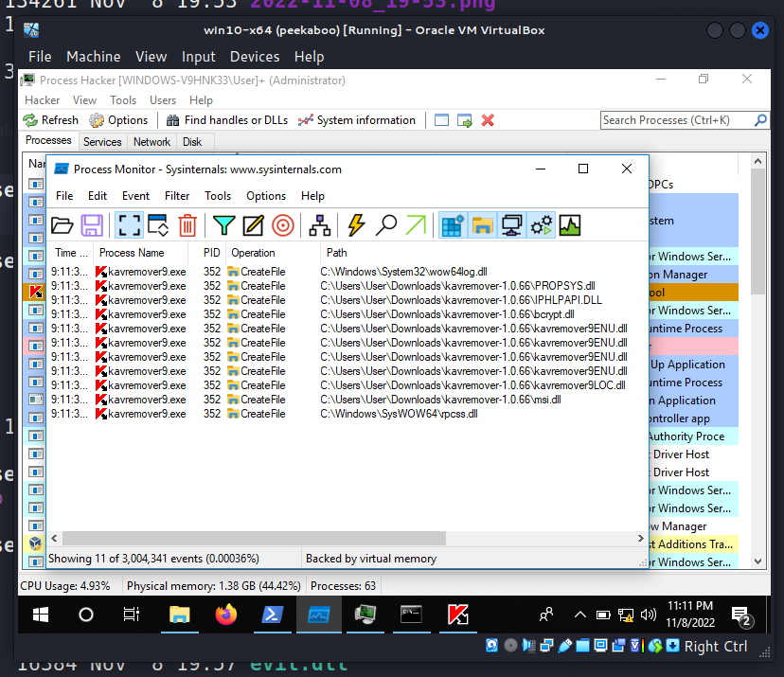
Task: Toggle event capture in Process Monitor toolbar
Action: [129, 225]
